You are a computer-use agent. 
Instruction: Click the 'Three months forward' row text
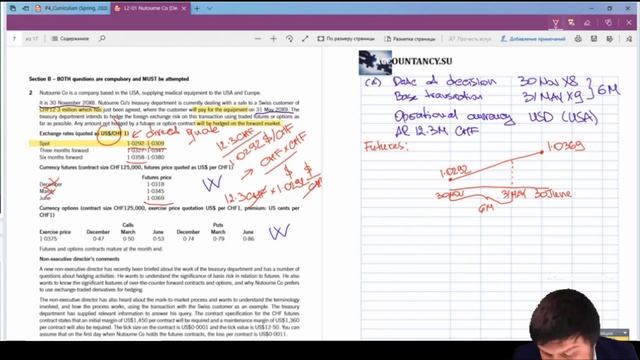(64, 150)
